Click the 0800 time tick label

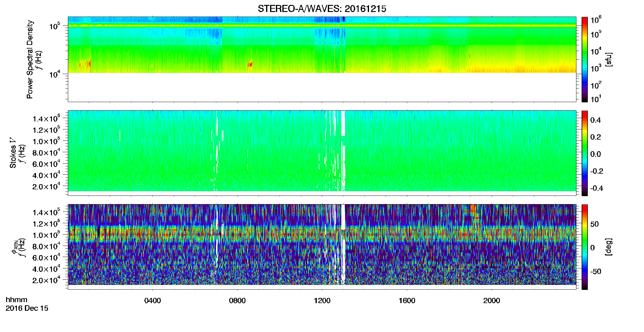coord(237,301)
